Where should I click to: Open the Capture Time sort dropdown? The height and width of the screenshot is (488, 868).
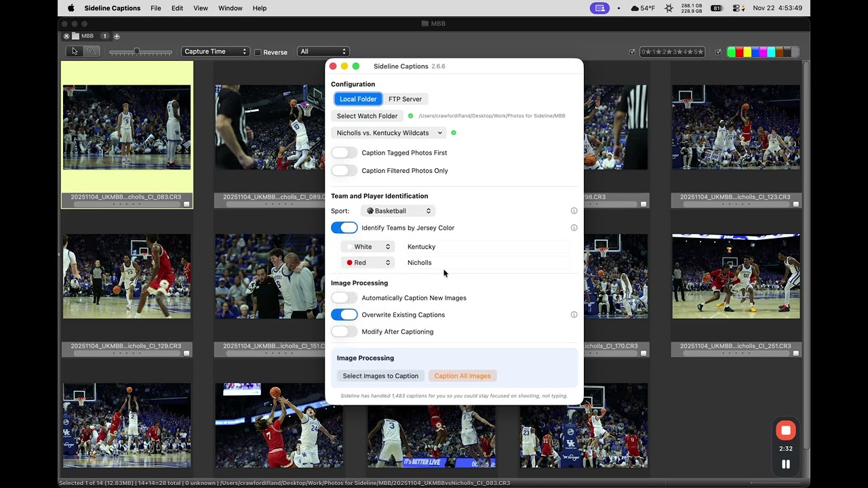pos(215,52)
